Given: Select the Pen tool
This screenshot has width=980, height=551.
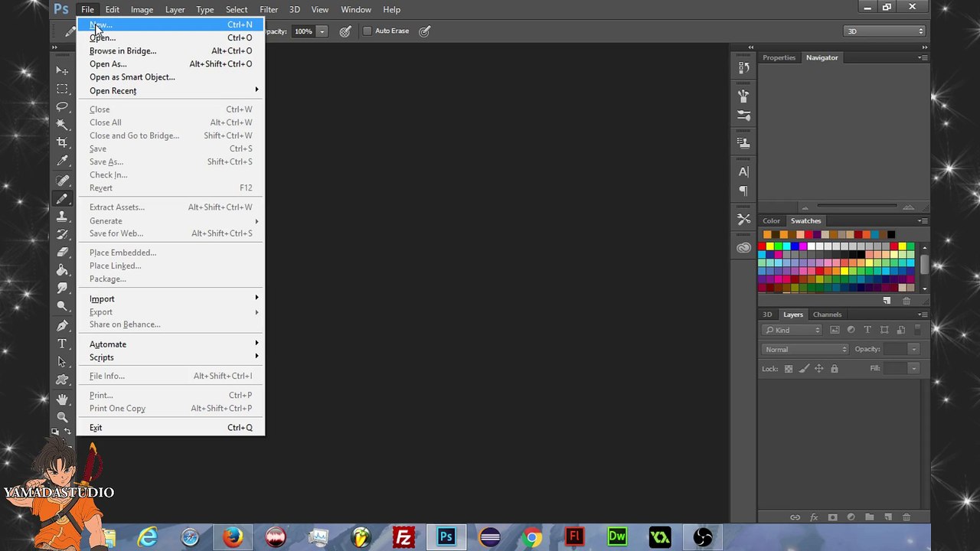Looking at the screenshot, I should (x=62, y=325).
